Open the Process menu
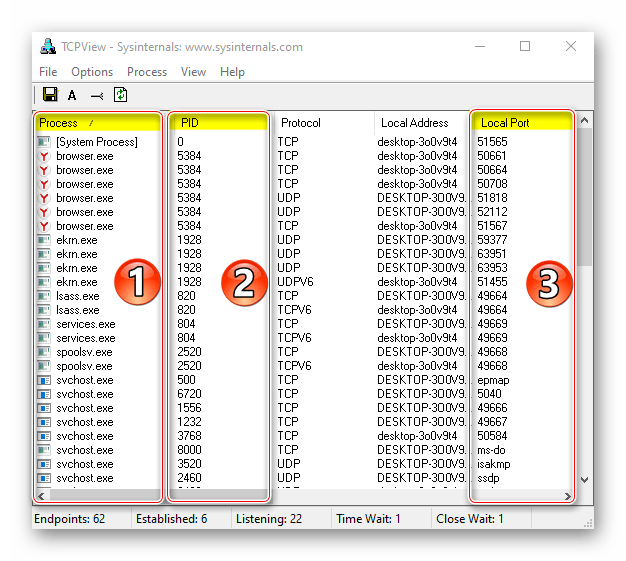Viewport: 626px width, 561px height. coord(147,72)
